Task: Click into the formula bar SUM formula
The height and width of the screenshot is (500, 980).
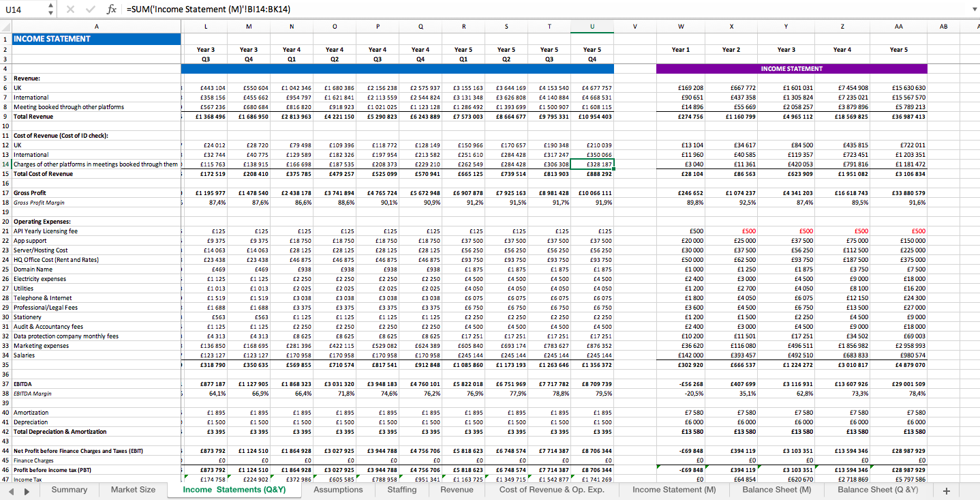Action: tap(209, 10)
